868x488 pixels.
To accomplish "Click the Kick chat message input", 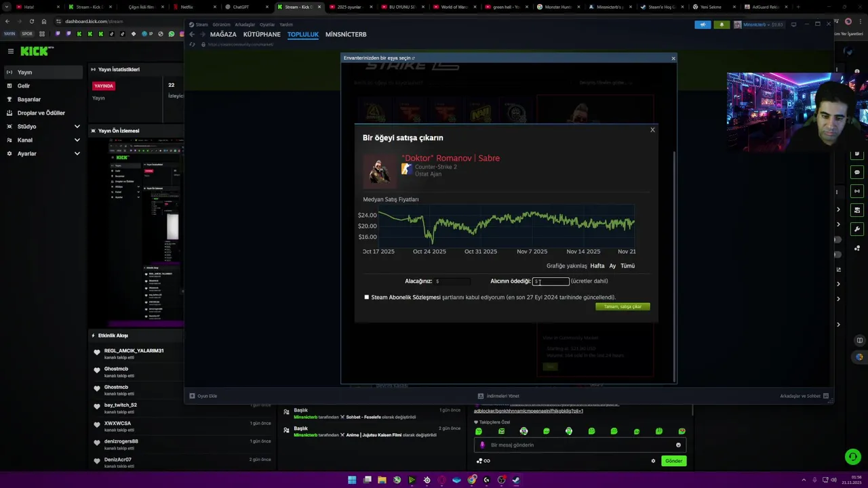I will 580,445.
